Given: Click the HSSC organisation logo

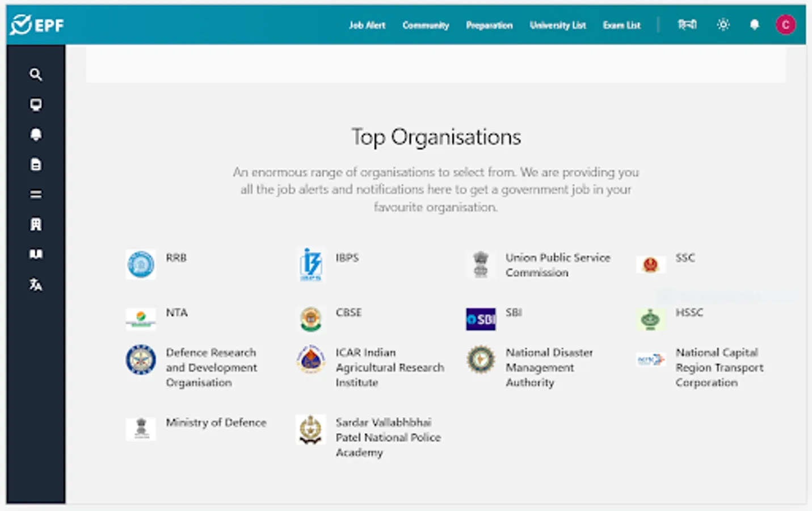Looking at the screenshot, I should coord(650,319).
